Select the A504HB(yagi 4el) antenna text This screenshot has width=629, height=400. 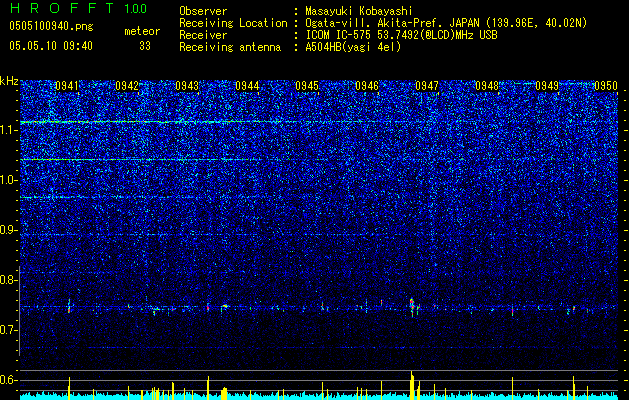[x=353, y=47]
